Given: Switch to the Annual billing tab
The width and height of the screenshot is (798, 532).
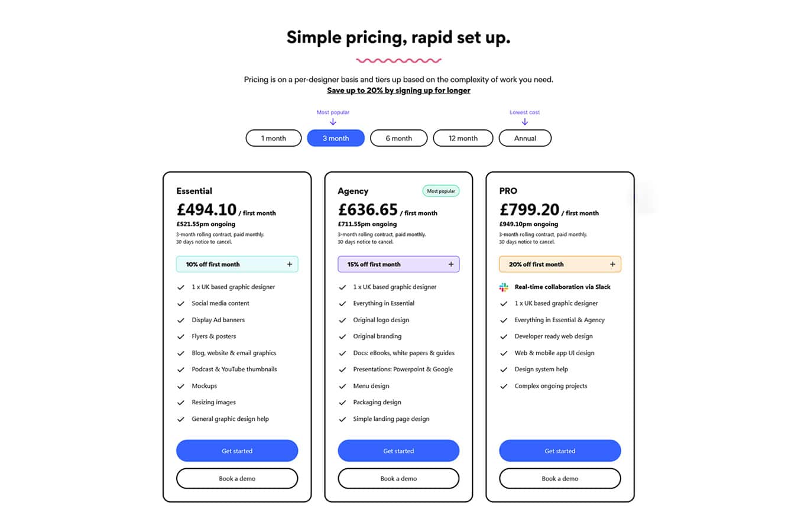Looking at the screenshot, I should point(525,138).
